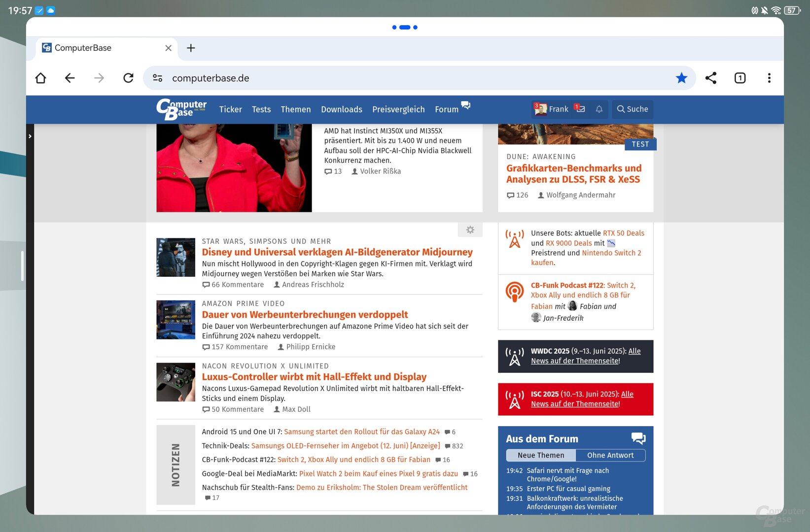Screen dimensions: 810x532
Task: Open the tab switcher showing 1 tab
Action: 740,78
